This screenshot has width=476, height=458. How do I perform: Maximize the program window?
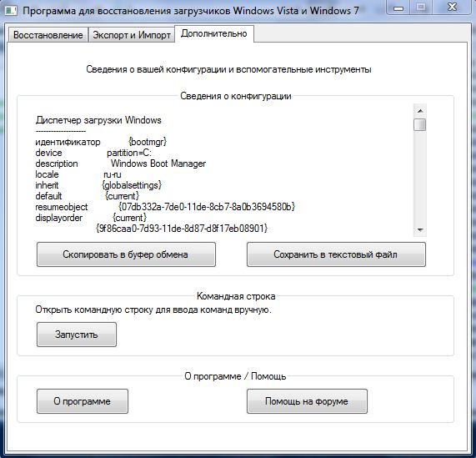click(421, 8)
